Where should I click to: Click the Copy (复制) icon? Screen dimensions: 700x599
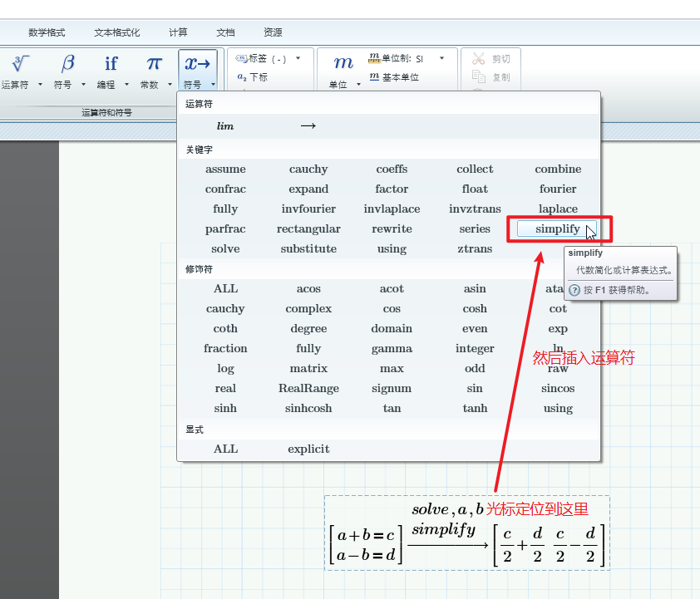pos(478,76)
